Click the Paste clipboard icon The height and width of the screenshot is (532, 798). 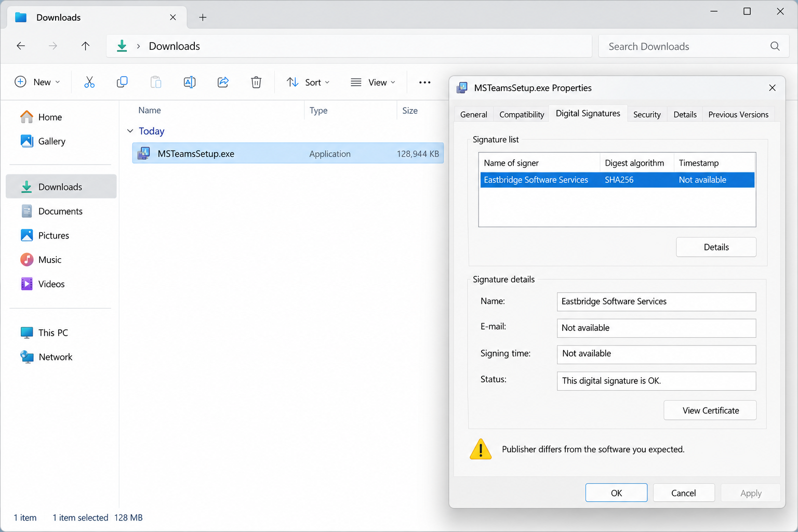pos(156,82)
